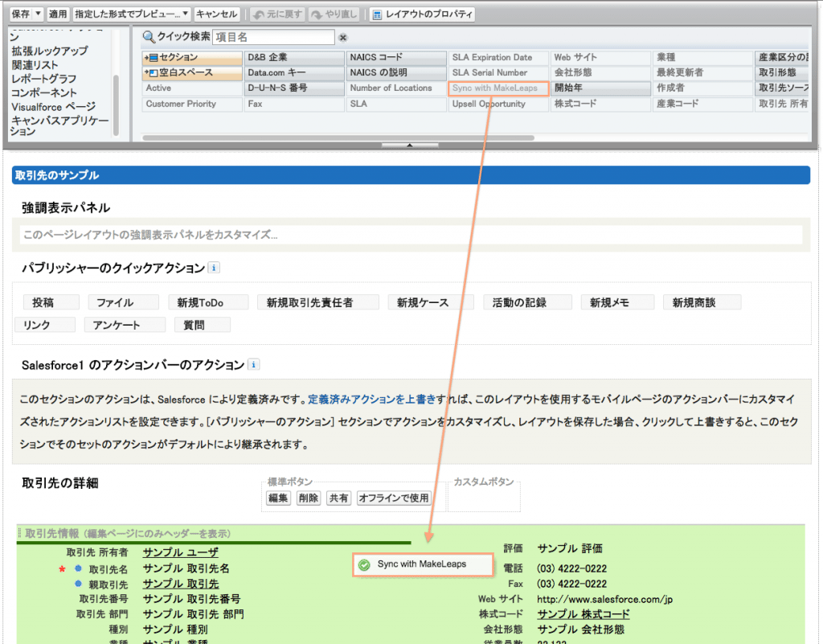823x644 pixels.
Task: Select the 質問 quick action
Action: tap(202, 325)
